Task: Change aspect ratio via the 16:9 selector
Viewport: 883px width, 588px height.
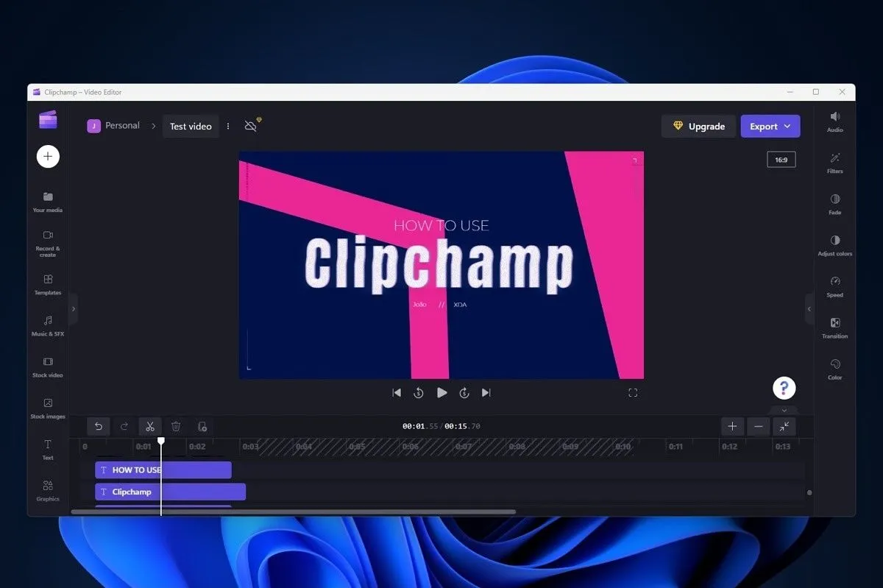Action: [x=781, y=159]
